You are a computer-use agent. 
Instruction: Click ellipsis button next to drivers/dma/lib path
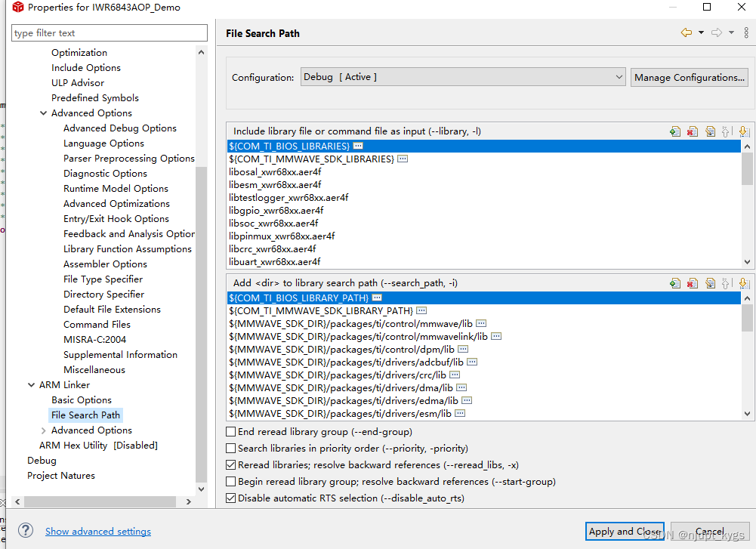pyautogui.click(x=461, y=387)
